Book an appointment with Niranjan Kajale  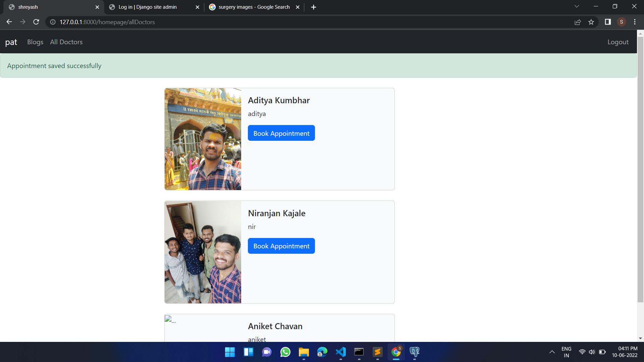tap(281, 246)
